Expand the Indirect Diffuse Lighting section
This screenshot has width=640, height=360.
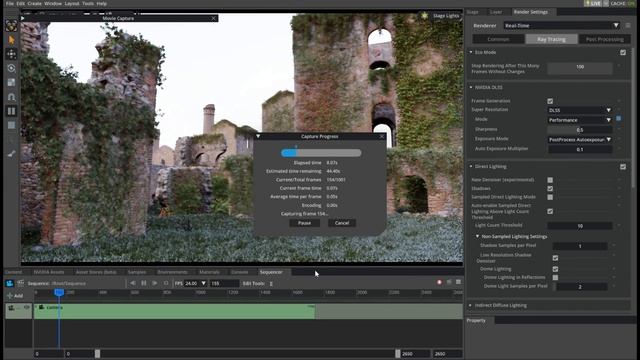tap(471, 305)
